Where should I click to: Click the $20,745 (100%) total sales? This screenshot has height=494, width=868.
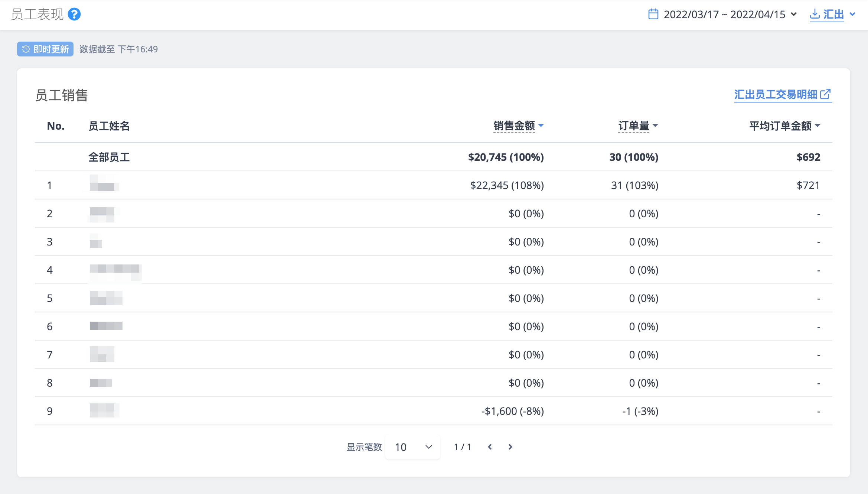click(506, 157)
